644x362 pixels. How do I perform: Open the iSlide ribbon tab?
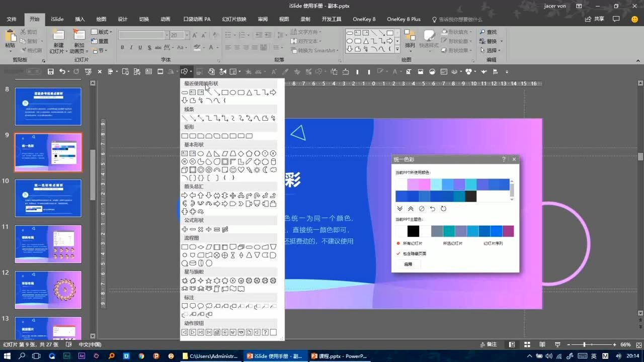coord(57,19)
